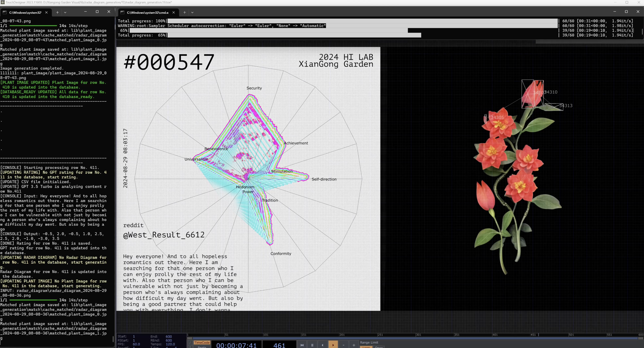
Task: Step forward one frame with plus button
Action: (354, 345)
